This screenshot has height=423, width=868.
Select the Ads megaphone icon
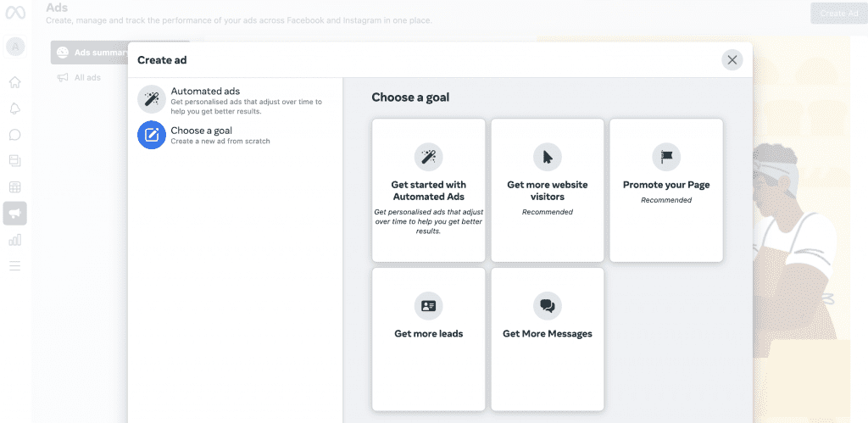pyautogui.click(x=15, y=213)
